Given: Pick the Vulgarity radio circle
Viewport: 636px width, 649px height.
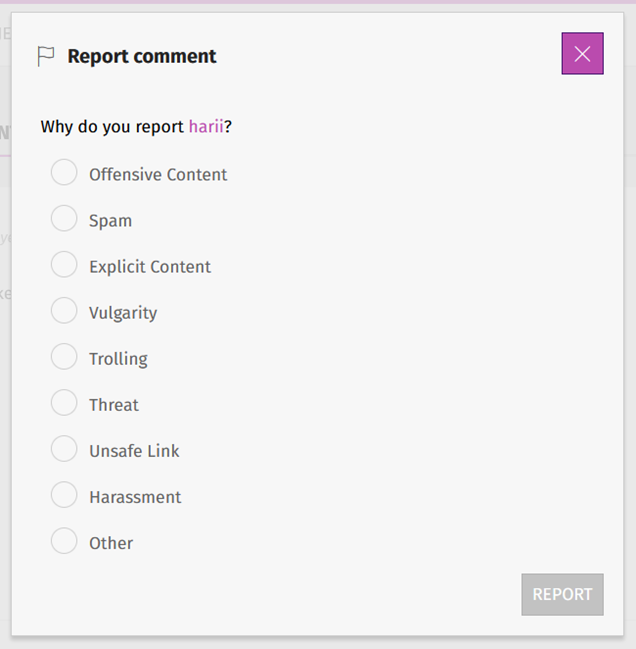Looking at the screenshot, I should tap(64, 311).
